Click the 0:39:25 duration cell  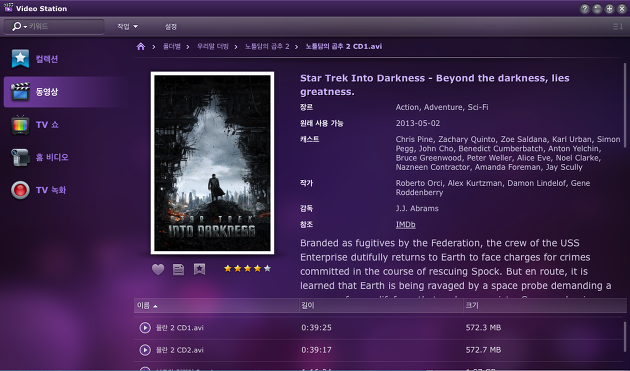coord(317,328)
